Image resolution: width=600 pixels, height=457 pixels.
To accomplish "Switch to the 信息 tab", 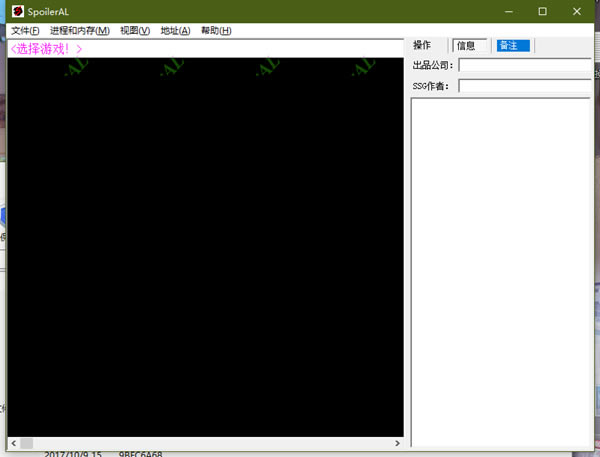I will coord(470,46).
